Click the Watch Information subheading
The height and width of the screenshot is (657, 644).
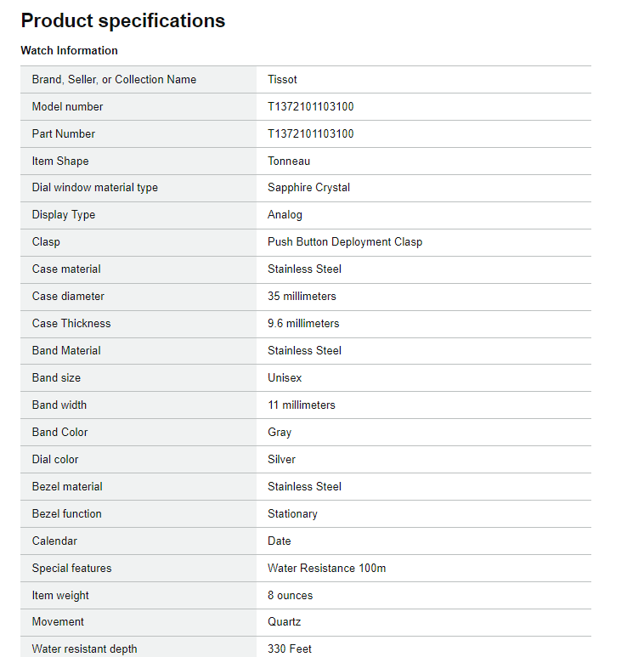pos(69,51)
